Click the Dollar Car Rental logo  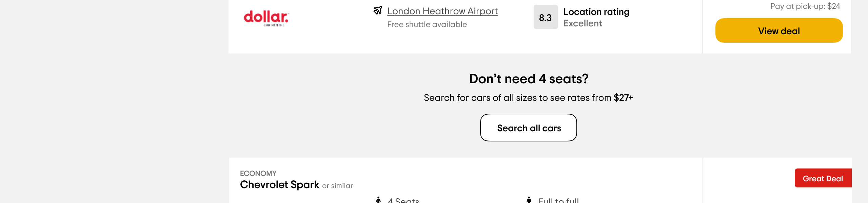266,18
